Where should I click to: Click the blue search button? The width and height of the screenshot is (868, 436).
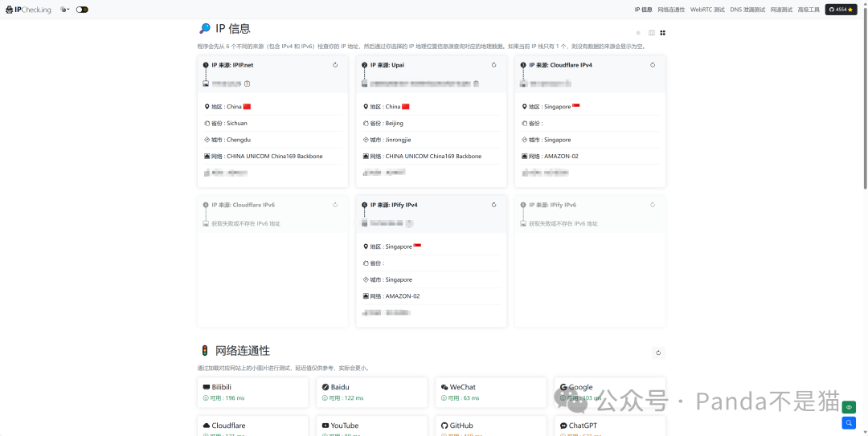point(850,423)
